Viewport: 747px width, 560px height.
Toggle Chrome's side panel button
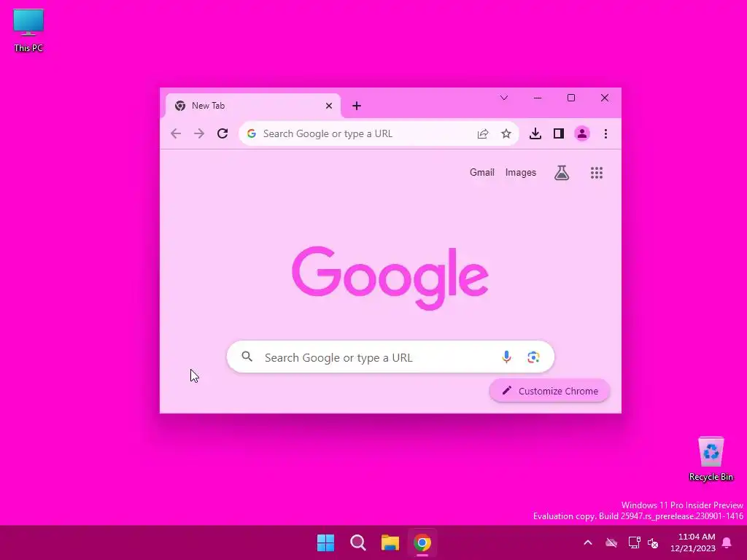[x=559, y=134]
